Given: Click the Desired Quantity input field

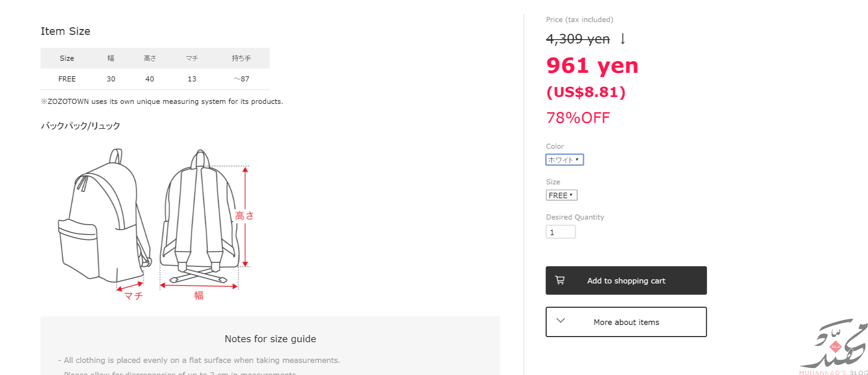Looking at the screenshot, I should pyautogui.click(x=560, y=232).
